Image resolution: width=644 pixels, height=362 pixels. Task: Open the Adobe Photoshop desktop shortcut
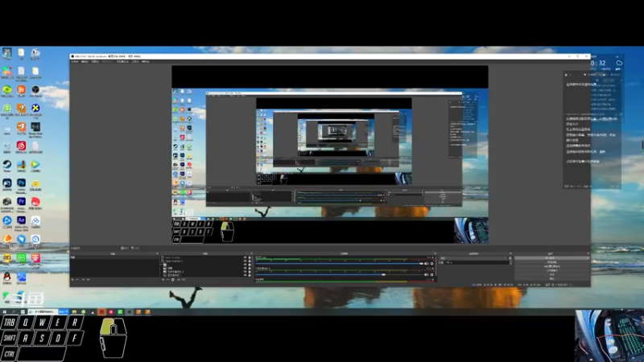pyautogui.click(x=22, y=183)
